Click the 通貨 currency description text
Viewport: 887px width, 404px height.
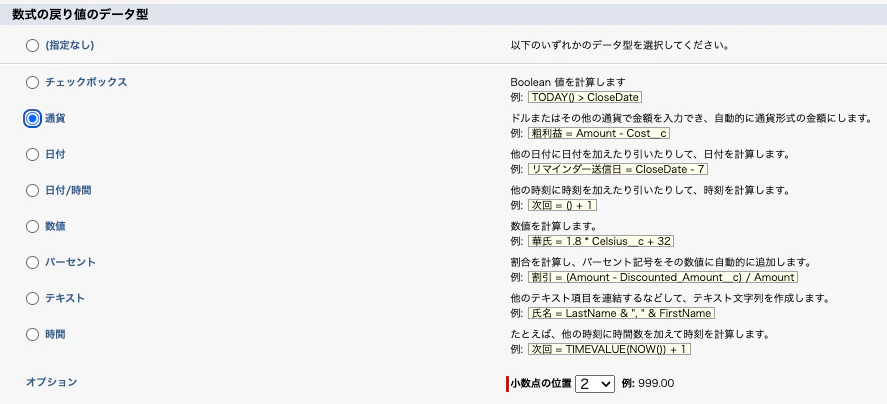(x=690, y=118)
